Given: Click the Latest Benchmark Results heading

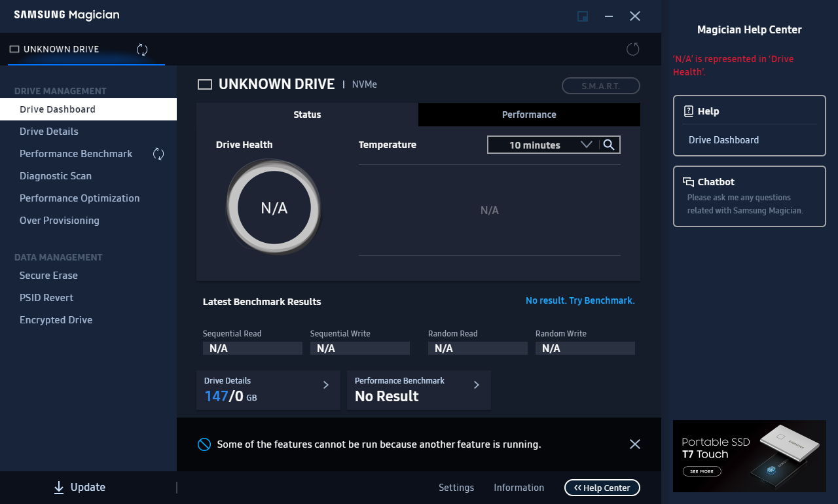Looking at the screenshot, I should (262, 302).
